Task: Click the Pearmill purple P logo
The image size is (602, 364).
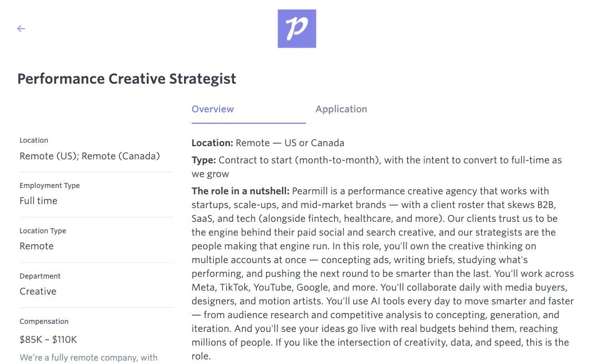Action: [297, 29]
